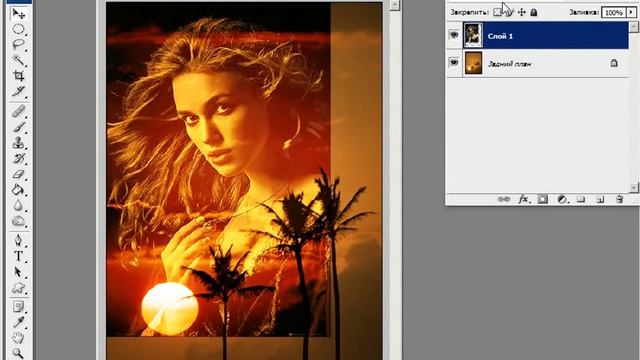Select the Pen tool
The width and height of the screenshot is (640, 360).
[x=18, y=240]
